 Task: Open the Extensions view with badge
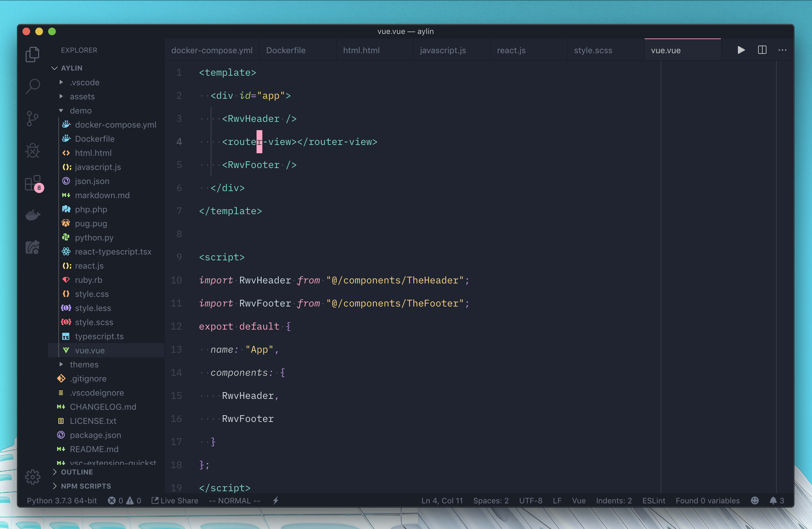point(33,183)
